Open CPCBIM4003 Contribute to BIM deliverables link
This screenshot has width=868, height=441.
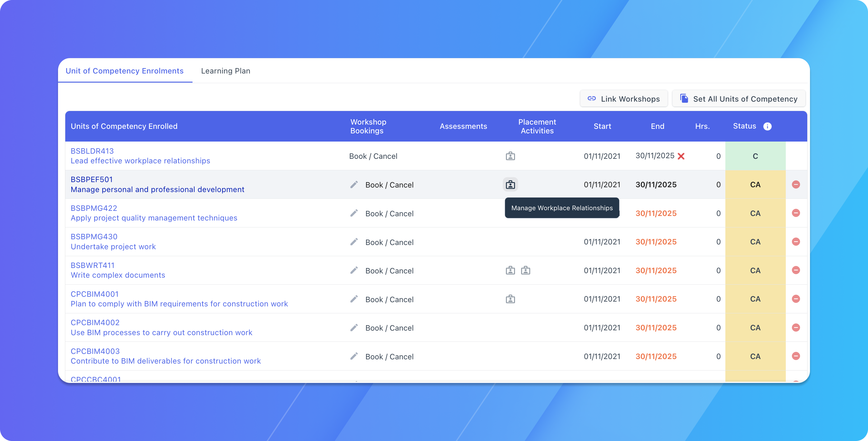point(165,356)
